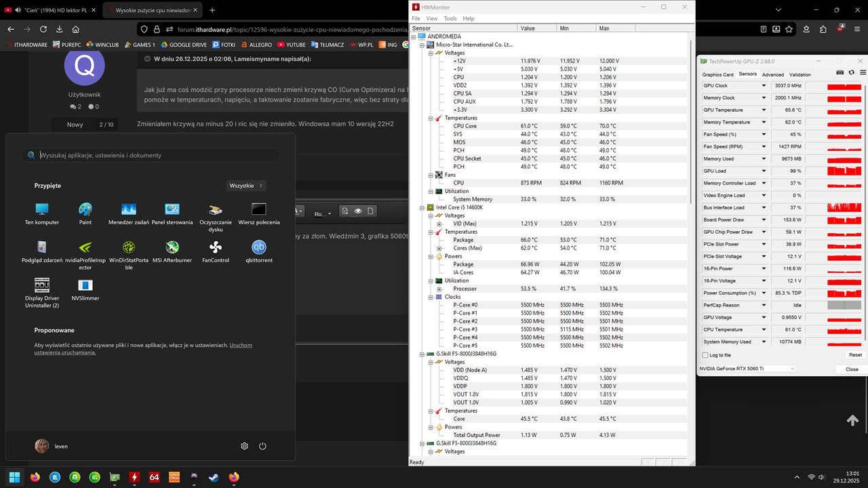Open Wiersz polecenia pinned app
The height and width of the screenshot is (488, 868).
coord(259,214)
